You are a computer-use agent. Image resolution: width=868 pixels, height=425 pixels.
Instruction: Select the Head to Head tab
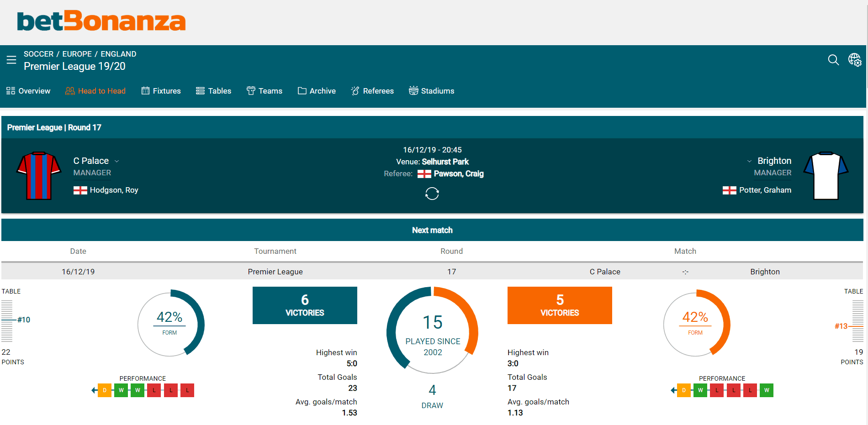pyautogui.click(x=95, y=91)
